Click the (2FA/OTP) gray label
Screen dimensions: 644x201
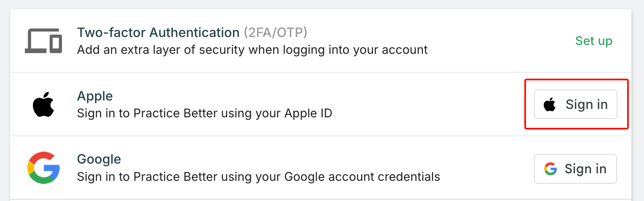(x=276, y=32)
